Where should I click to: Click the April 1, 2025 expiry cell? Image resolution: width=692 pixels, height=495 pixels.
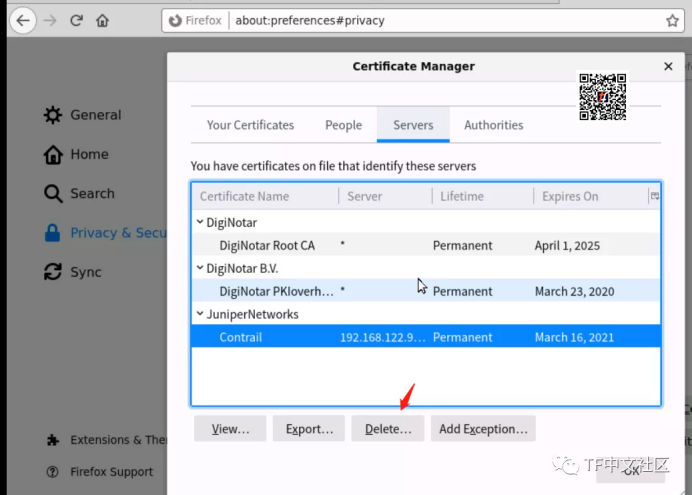[567, 245]
